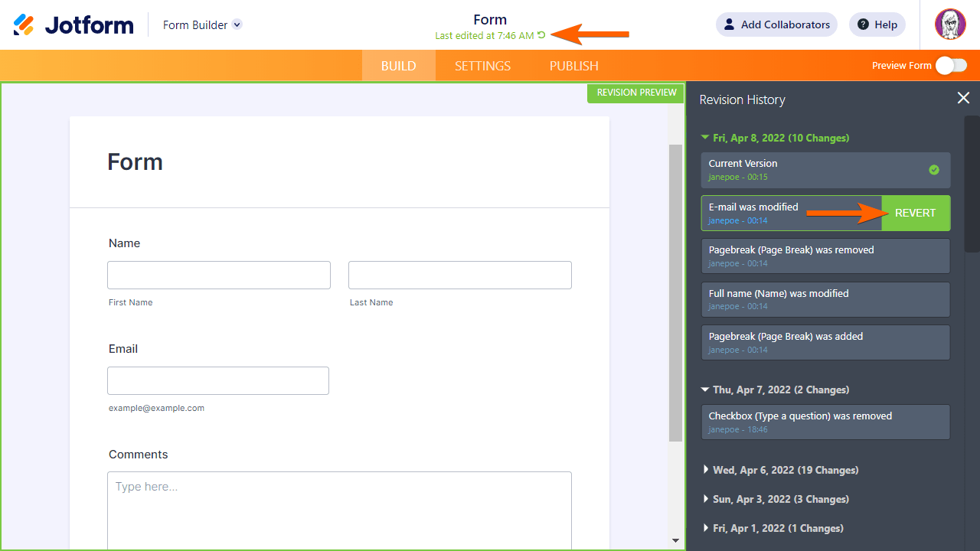Click the Form heading in the preview
This screenshot has width=980, height=551.
(x=135, y=161)
